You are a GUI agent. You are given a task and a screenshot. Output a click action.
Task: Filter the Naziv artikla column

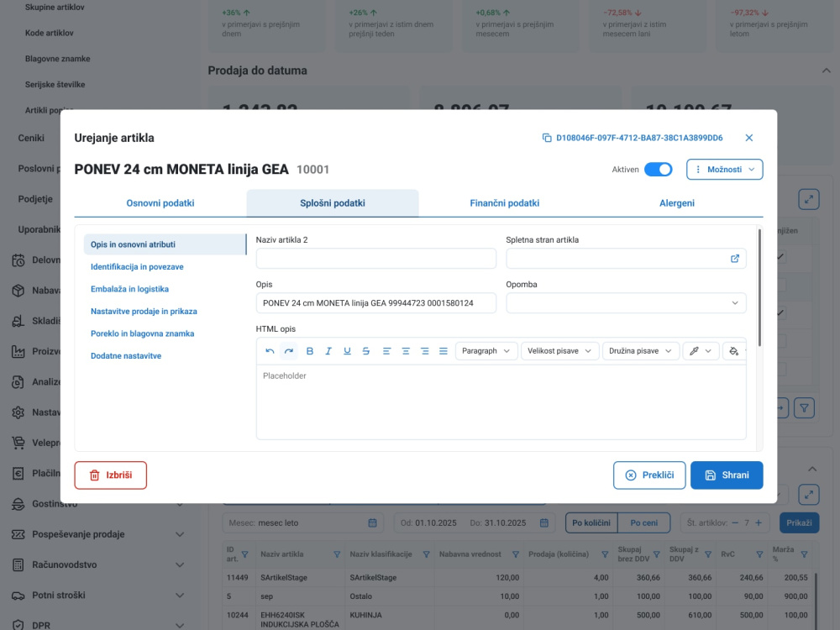(337, 554)
